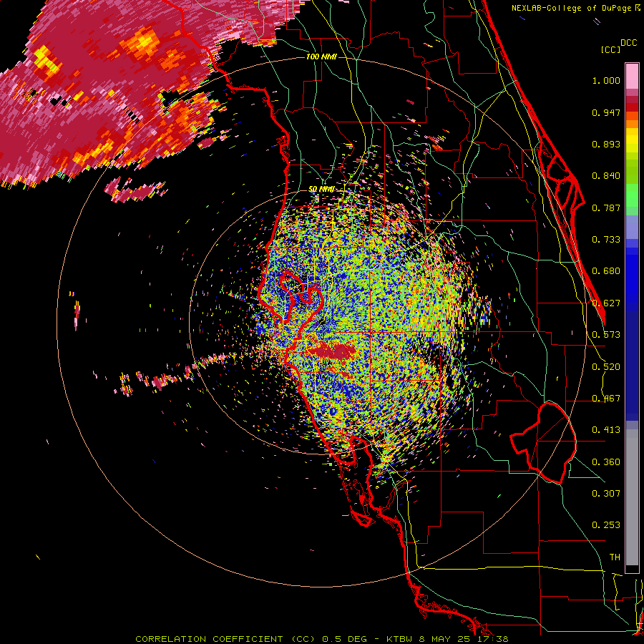Click the 0.787 color scale value
The height and width of the screenshot is (644, 644).
(x=606, y=208)
